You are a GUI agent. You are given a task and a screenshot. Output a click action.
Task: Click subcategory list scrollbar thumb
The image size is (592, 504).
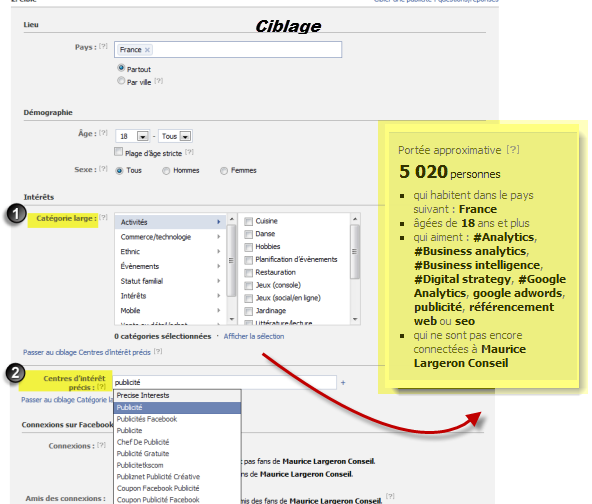point(355,251)
